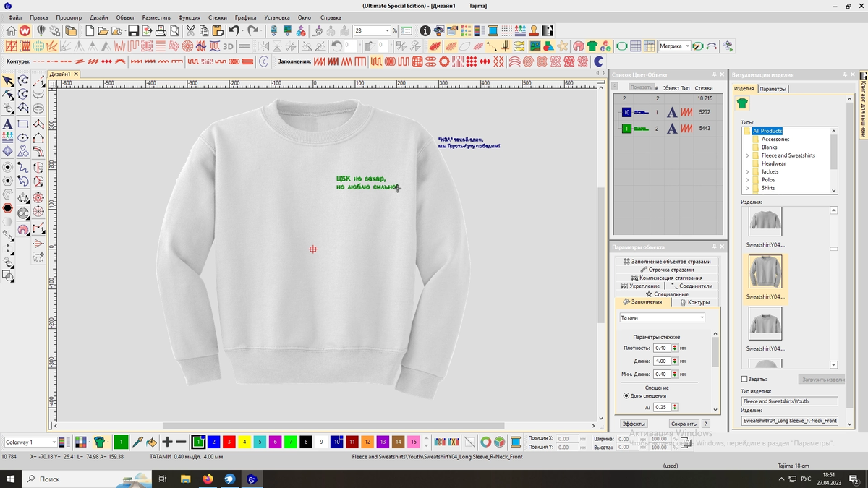The image size is (868, 488).
Task: Click the Поиск search box on taskbar
Action: point(87,479)
